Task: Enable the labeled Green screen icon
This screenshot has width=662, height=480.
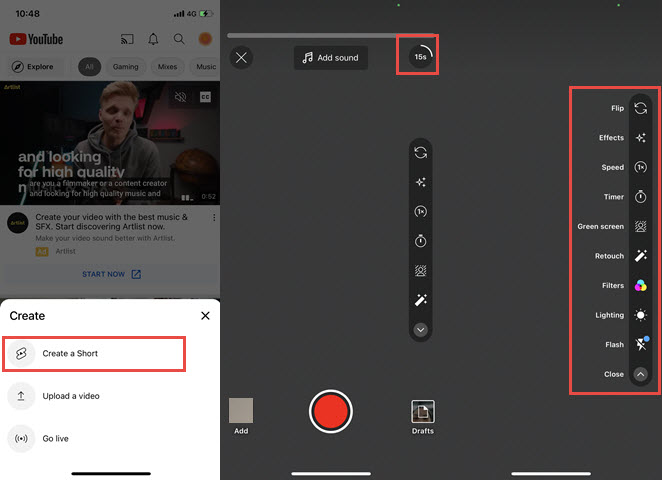Action: coord(640,227)
